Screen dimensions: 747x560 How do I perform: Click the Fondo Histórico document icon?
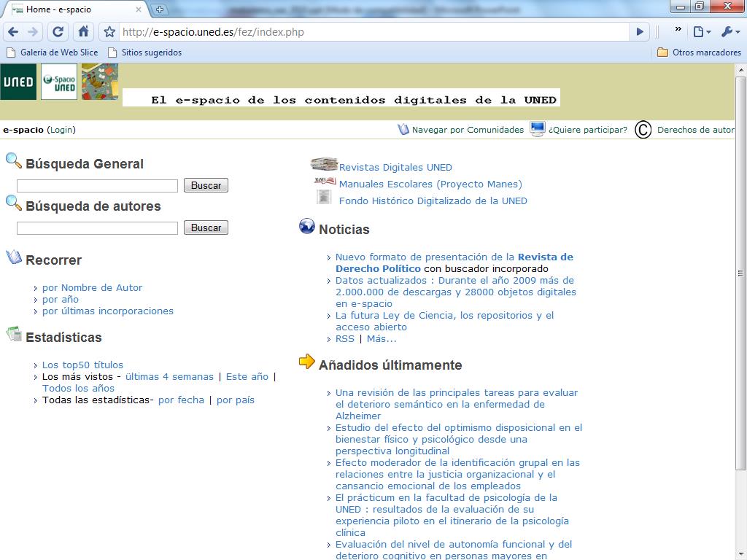pos(324,197)
